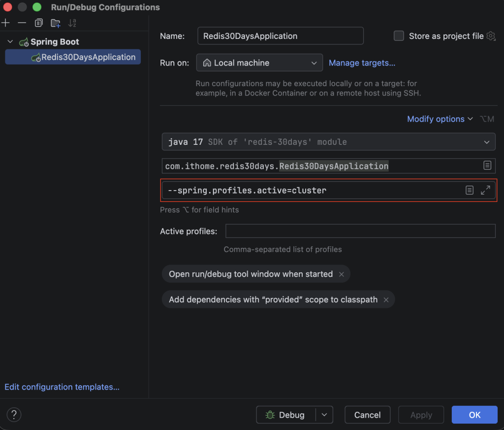Screen dimensions: 504x430
Task: Open Edit configuration templates link
Action: pyautogui.click(x=62, y=387)
